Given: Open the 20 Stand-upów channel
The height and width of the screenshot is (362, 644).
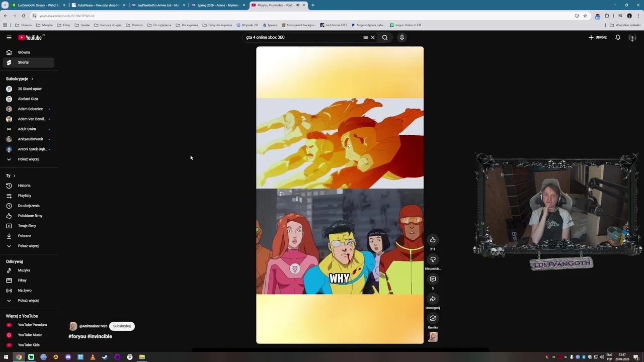Looking at the screenshot, I should [29, 89].
